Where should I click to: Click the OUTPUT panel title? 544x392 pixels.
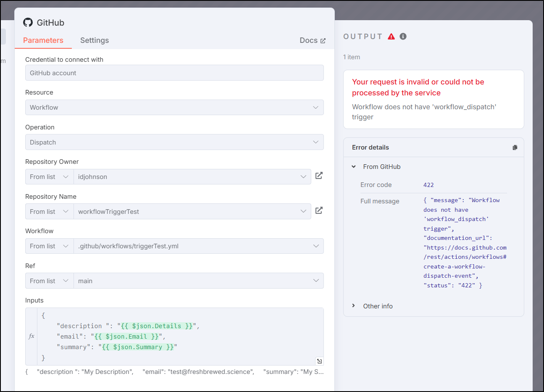tap(363, 37)
